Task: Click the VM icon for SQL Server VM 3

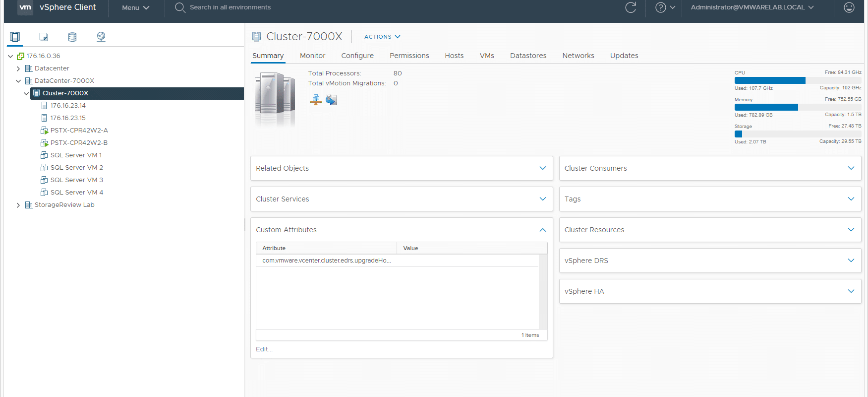Action: [x=44, y=180]
